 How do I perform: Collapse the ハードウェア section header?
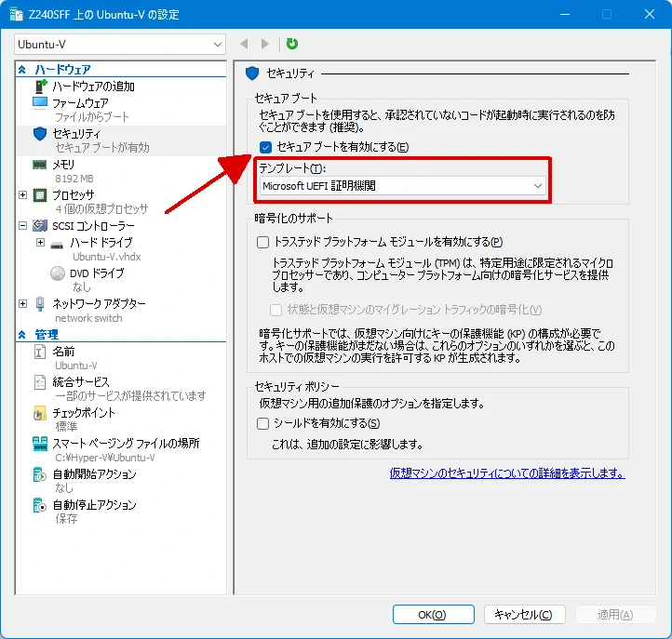tap(23, 70)
